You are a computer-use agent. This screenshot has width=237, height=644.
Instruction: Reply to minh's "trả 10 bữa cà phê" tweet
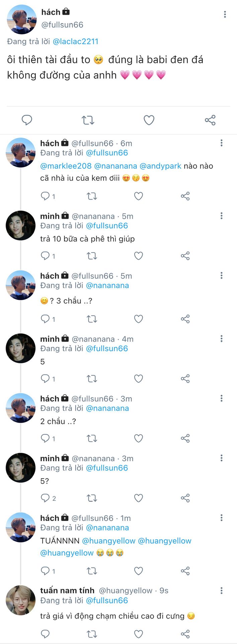point(45,256)
